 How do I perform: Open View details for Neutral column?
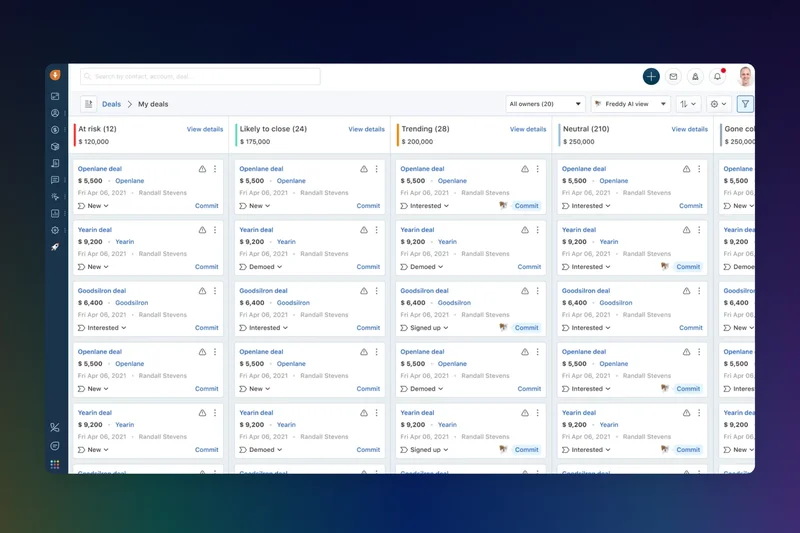689,129
